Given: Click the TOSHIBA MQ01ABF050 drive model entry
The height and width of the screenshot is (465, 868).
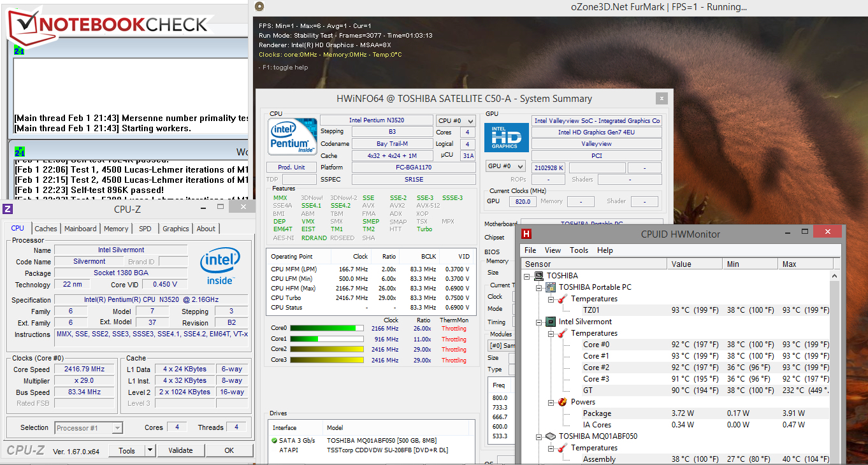Looking at the screenshot, I should (x=381, y=440).
